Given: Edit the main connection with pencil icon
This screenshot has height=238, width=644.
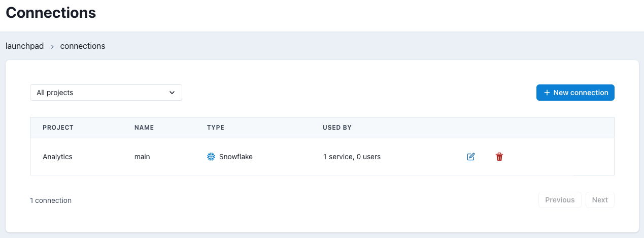Looking at the screenshot, I should [x=470, y=157].
